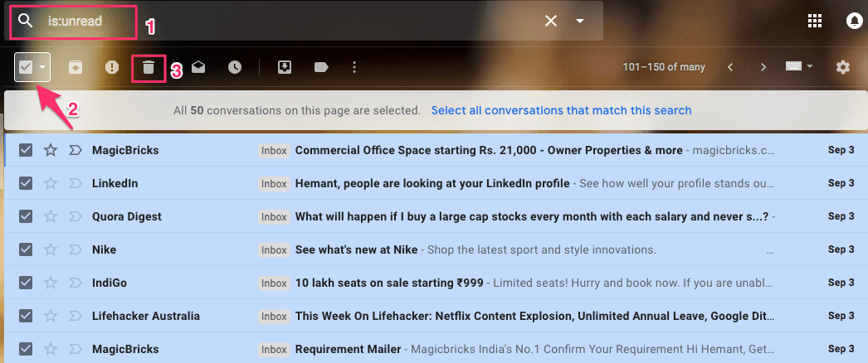Image resolution: width=868 pixels, height=363 pixels.
Task: Open the 'Requirement Mailer' email subject
Action: [x=349, y=349]
